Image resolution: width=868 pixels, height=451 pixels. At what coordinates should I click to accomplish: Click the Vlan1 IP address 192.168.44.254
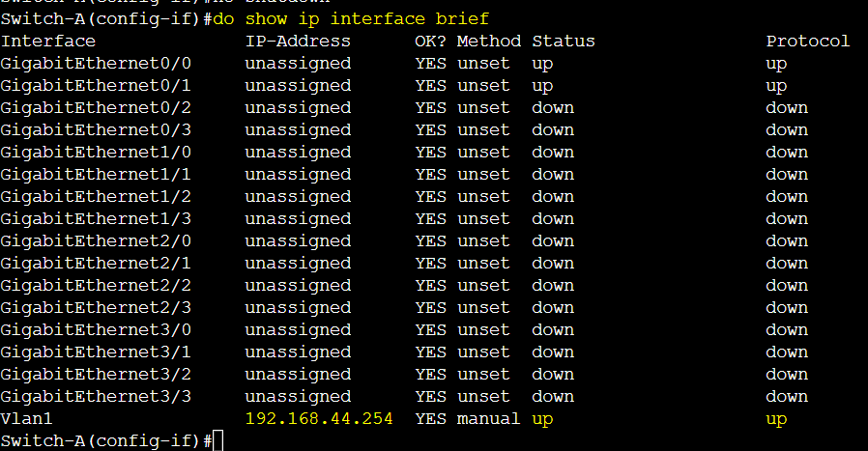point(319,418)
